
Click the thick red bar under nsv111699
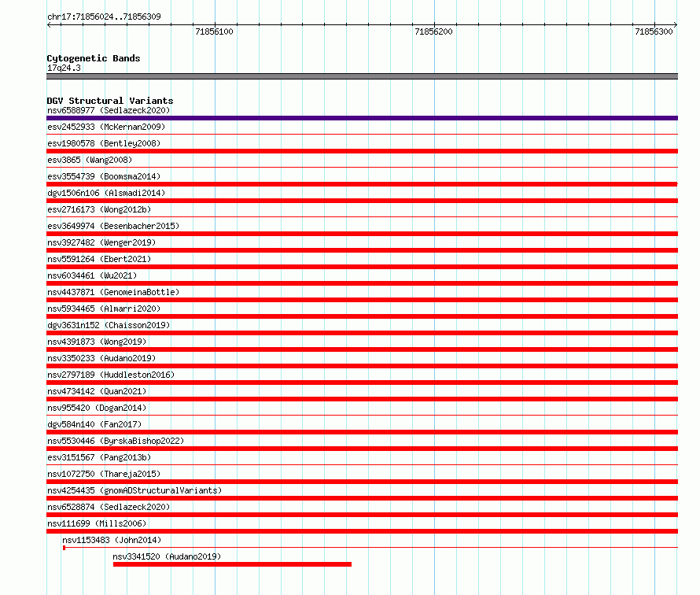tap(362, 531)
